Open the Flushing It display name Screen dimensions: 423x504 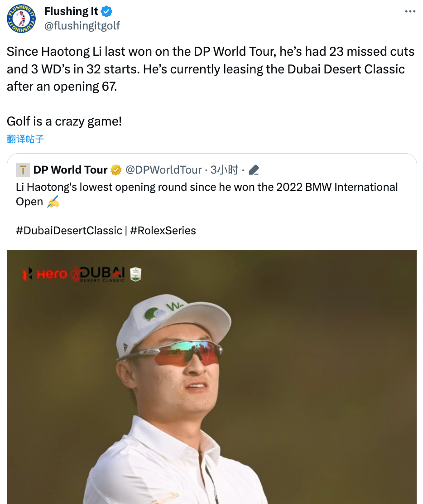tap(71, 11)
